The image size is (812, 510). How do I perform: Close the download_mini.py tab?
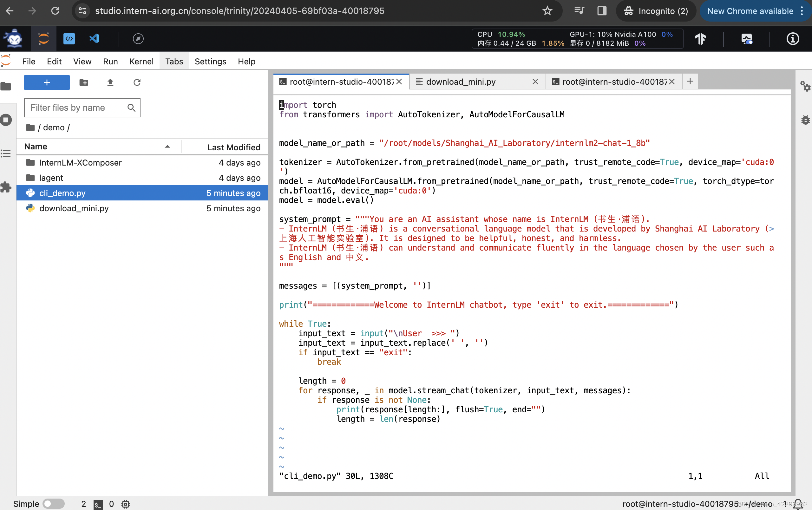(535, 82)
